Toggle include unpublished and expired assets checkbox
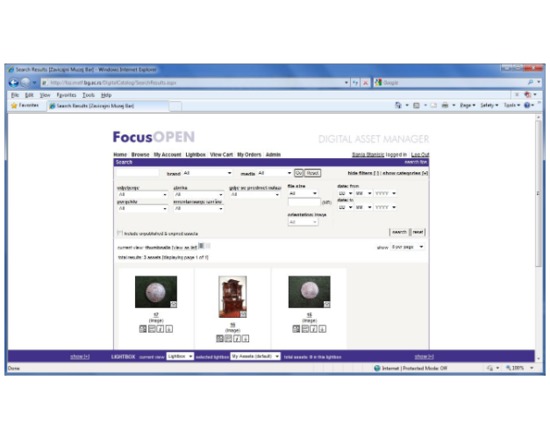Image resolution: width=550 pixels, height=440 pixels. [120, 233]
